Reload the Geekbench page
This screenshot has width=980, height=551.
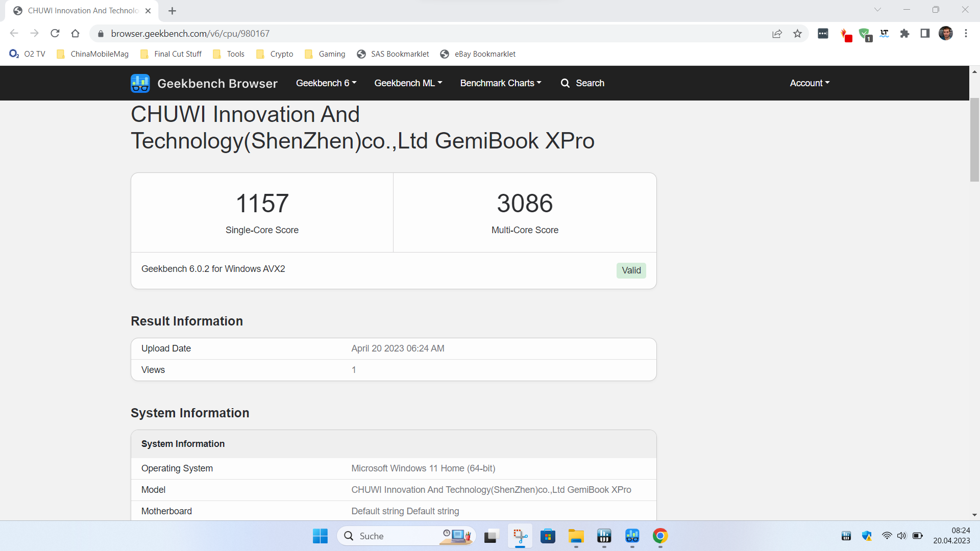55,34
